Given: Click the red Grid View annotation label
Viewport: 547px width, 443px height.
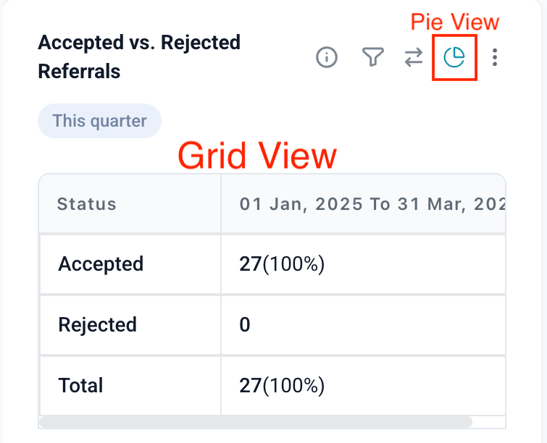Looking at the screenshot, I should click(x=257, y=156).
